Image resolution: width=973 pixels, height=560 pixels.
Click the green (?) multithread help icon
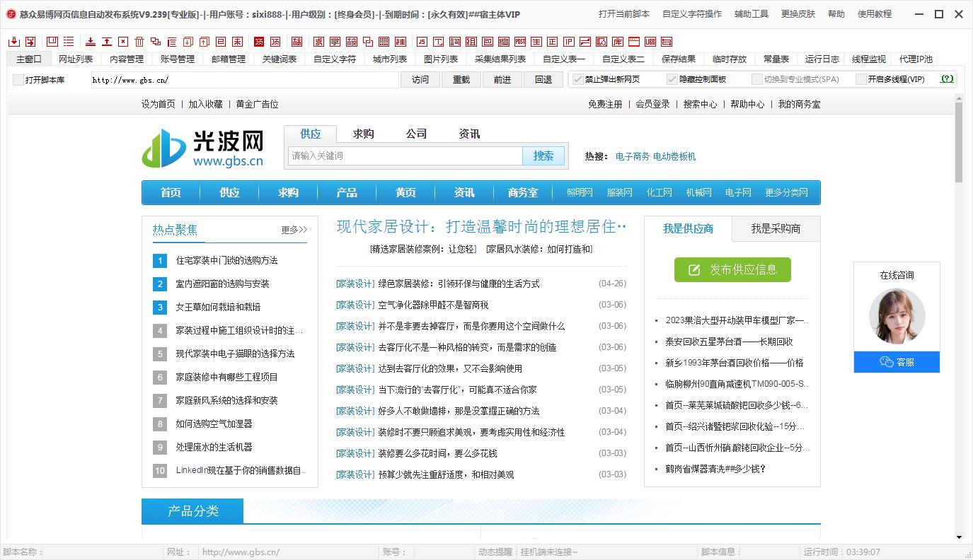pyautogui.click(x=947, y=79)
